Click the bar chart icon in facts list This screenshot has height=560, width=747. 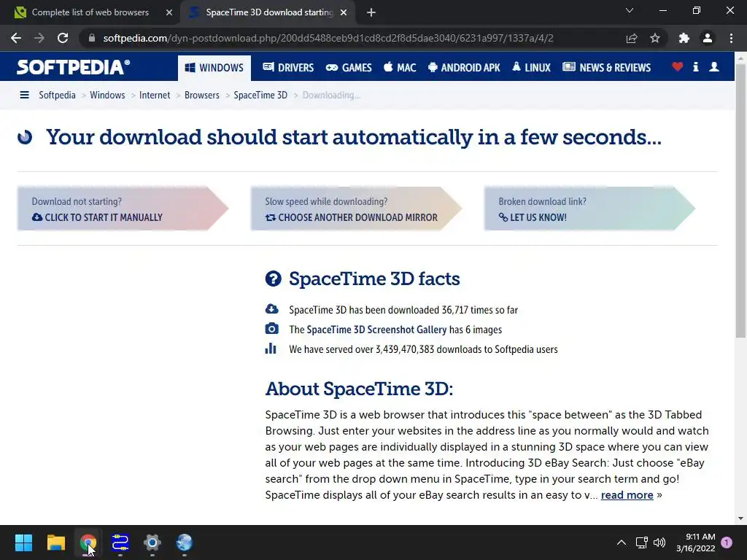271,349
